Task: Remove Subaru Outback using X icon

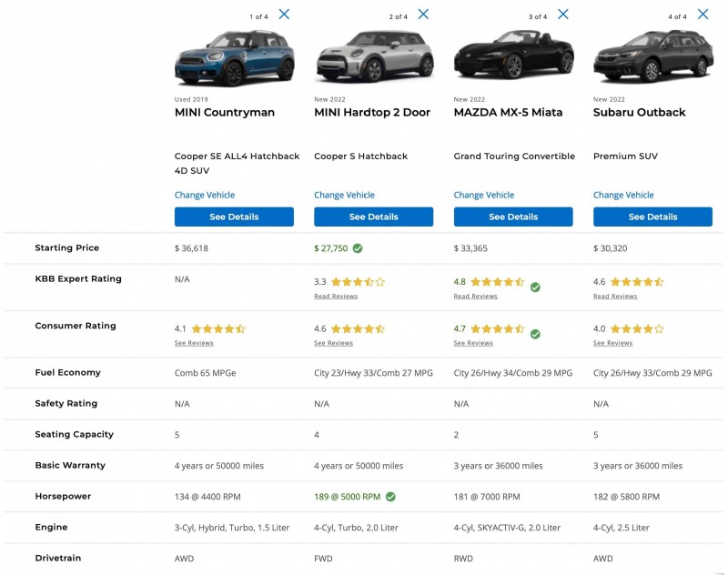Action: (x=703, y=15)
